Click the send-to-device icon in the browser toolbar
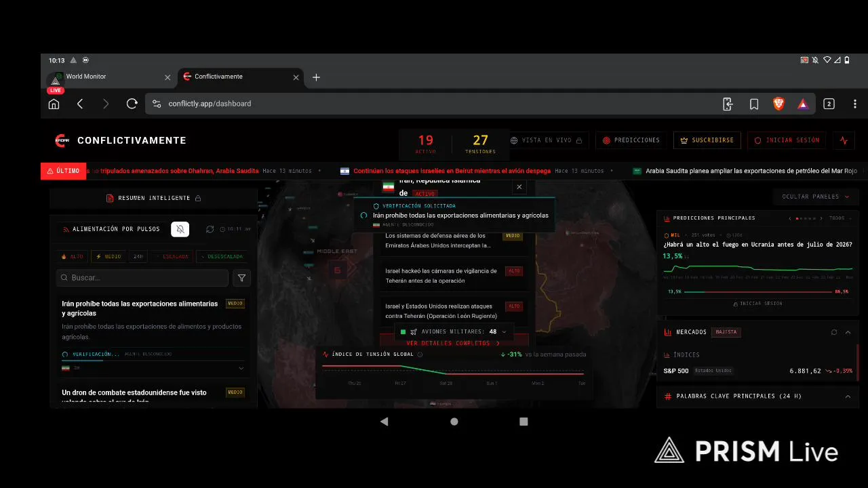This screenshot has height=488, width=868. tap(728, 104)
